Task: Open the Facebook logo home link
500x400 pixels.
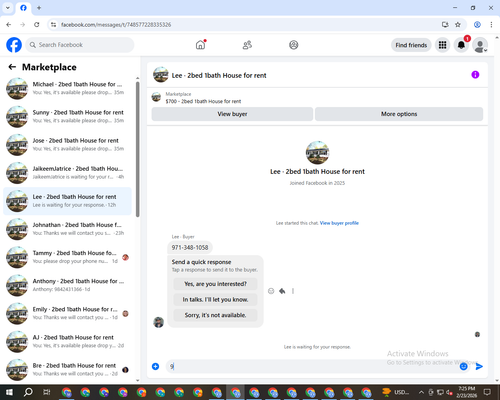Action: click(14, 45)
